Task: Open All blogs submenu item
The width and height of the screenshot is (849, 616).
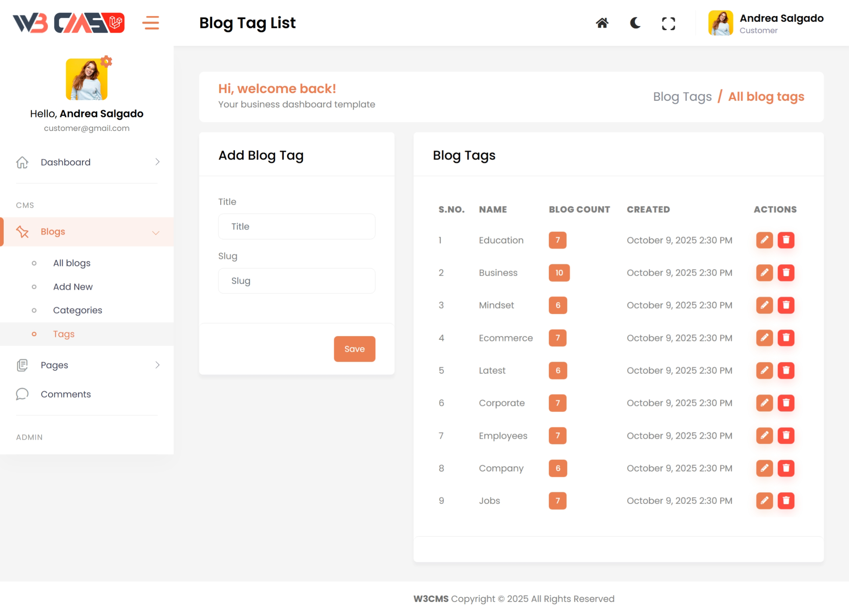Action: [72, 263]
